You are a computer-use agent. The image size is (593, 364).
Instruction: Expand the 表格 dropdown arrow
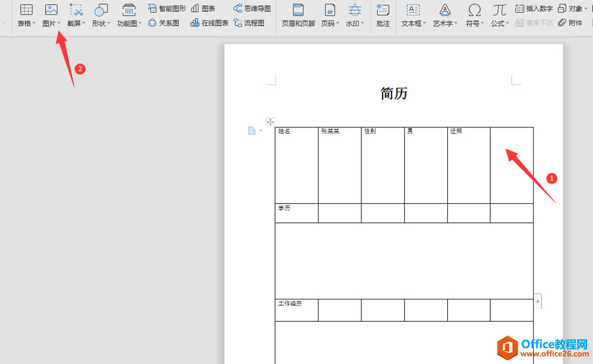[x=33, y=23]
